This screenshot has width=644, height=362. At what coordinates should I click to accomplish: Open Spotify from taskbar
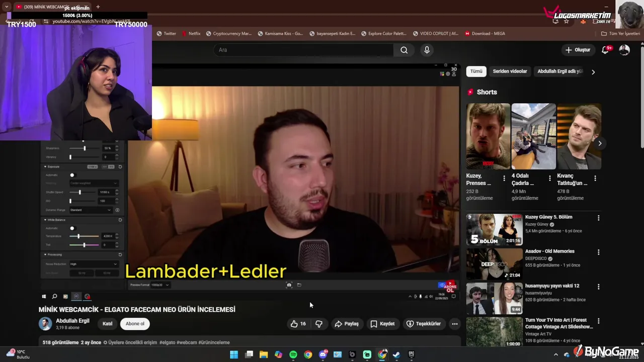pos(293,354)
